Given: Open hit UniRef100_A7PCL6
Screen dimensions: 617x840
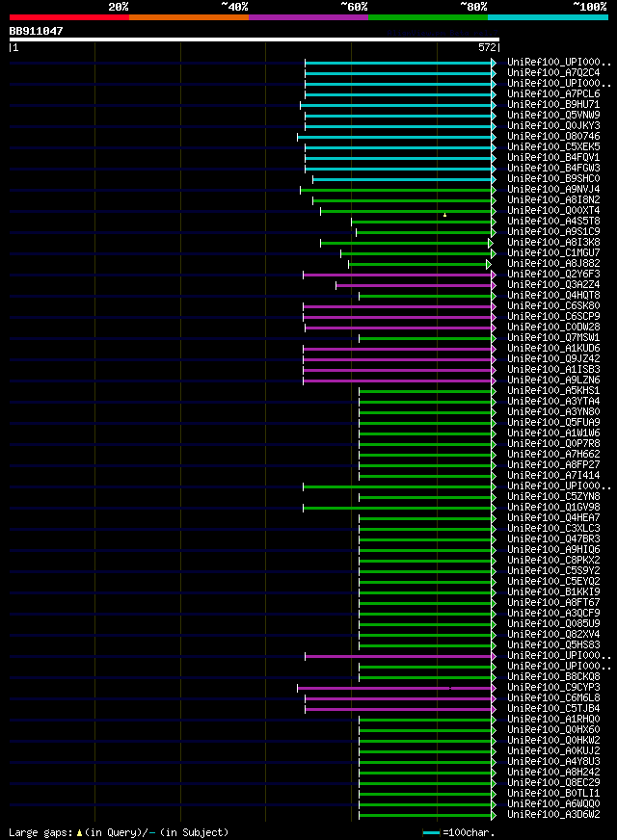Looking at the screenshot, I should 553,93.
